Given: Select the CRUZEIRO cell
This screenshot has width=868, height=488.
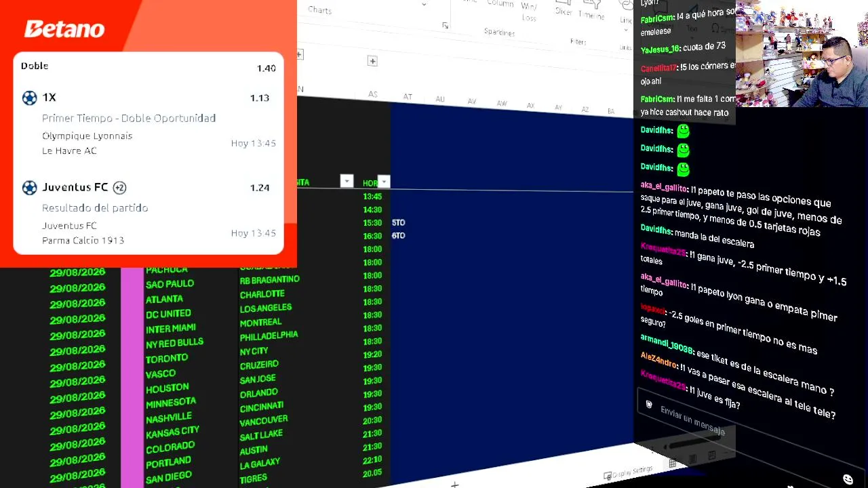Looking at the screenshot, I should coord(258,365).
